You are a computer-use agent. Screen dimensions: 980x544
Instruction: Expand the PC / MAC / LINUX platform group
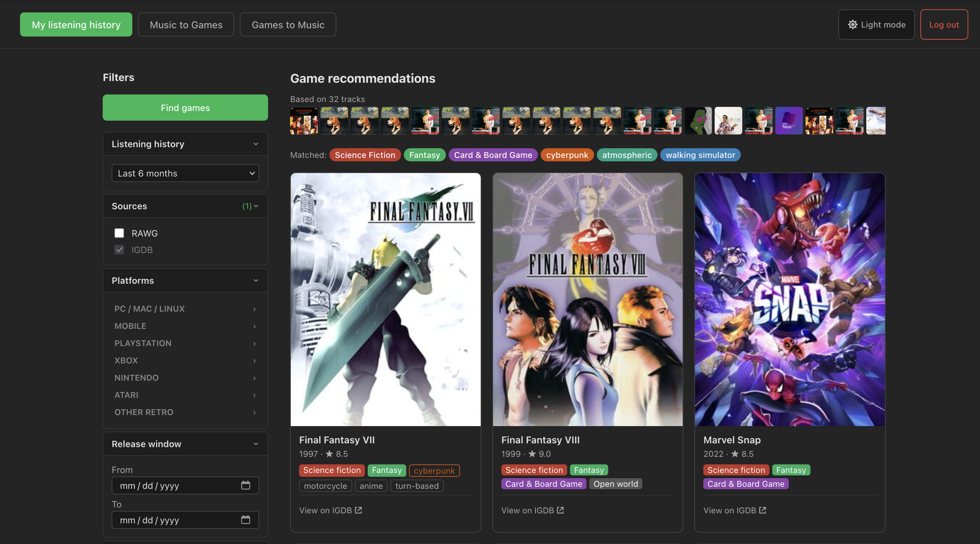(185, 309)
